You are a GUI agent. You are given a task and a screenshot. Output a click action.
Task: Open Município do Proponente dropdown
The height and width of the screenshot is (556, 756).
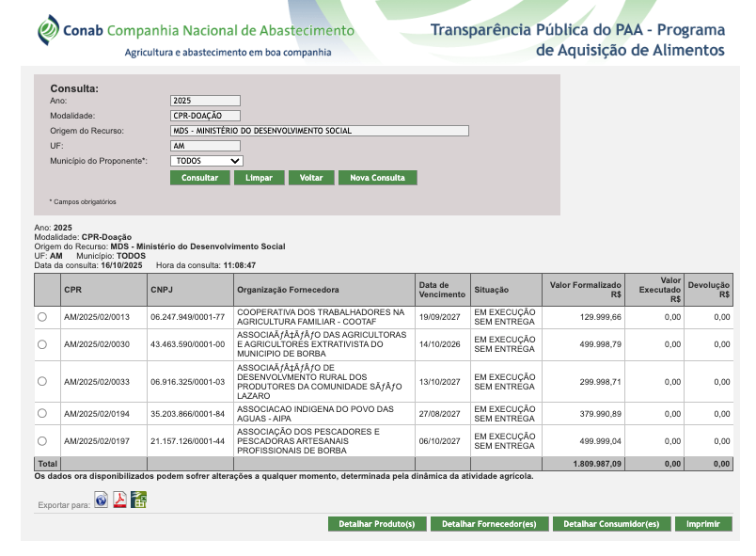pyautogui.click(x=207, y=161)
